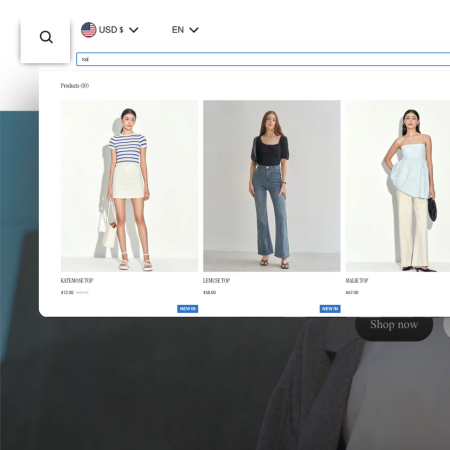Open the USD $ currency dropdown
Image resolution: width=450 pixels, height=450 pixels.
coord(110,30)
